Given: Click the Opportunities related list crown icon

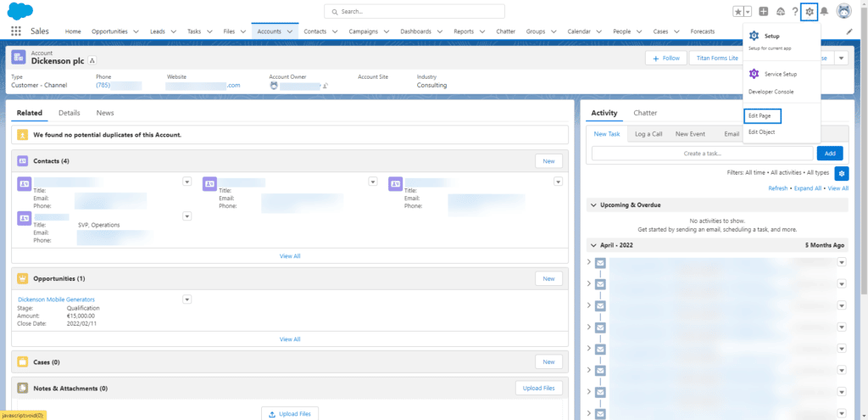Looking at the screenshot, I should tap(23, 278).
